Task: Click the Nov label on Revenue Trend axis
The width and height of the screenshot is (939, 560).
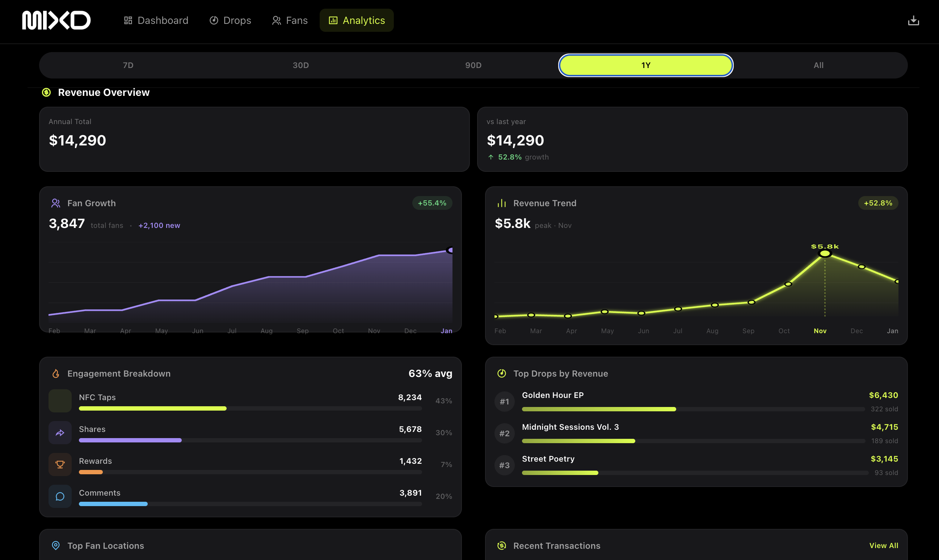Action: point(820,331)
